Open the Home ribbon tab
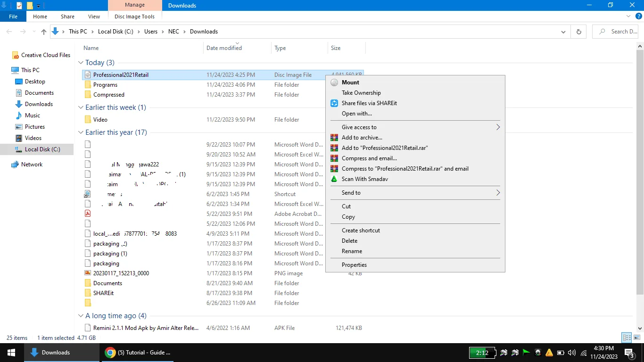This screenshot has width=644, height=362. [x=40, y=16]
